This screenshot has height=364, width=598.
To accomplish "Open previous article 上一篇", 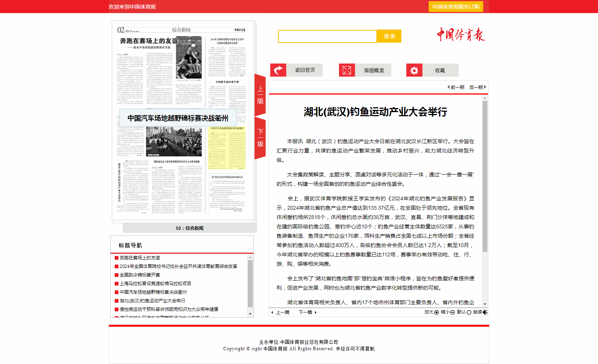I will point(280,312).
